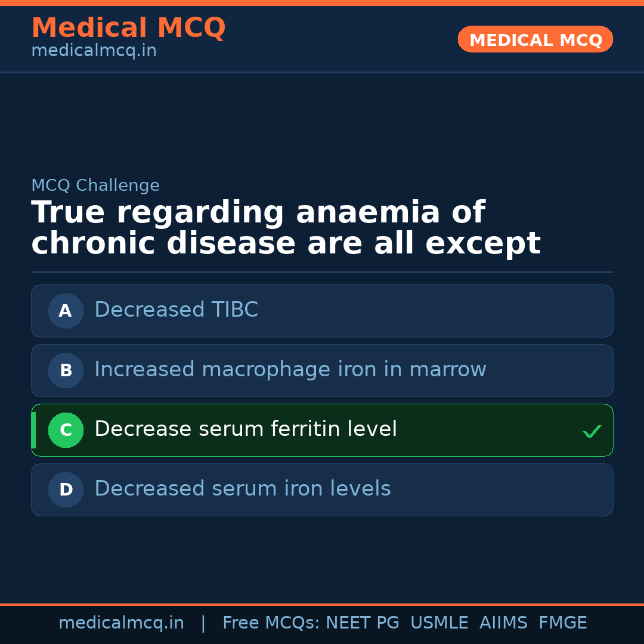Click the green checkmark on option C
644x644 pixels.
click(592, 431)
